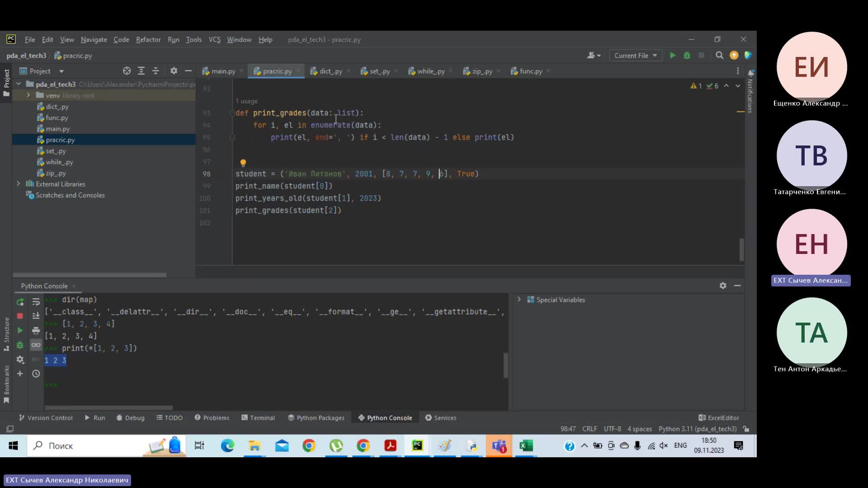Open Project panel settings gear
The image size is (868, 488).
pyautogui.click(x=174, y=71)
